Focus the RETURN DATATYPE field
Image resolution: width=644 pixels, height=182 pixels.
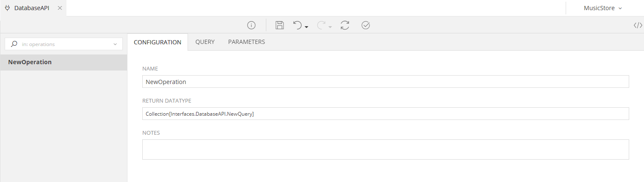point(385,114)
